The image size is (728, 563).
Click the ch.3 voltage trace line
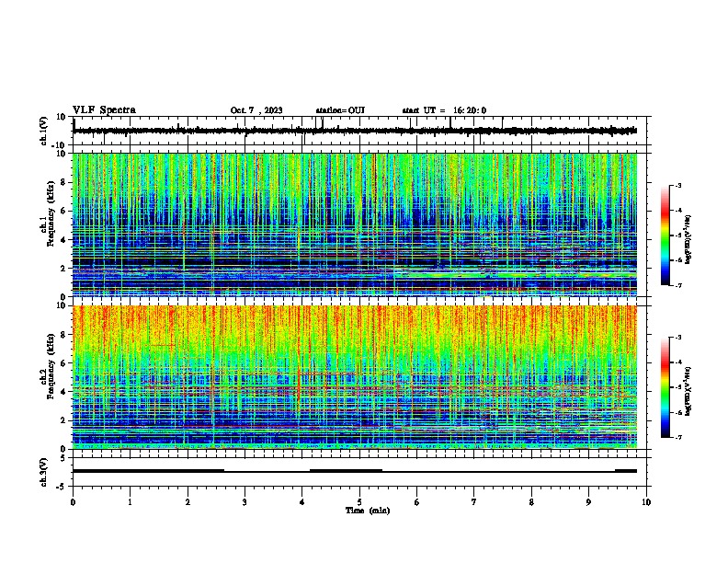(355, 471)
